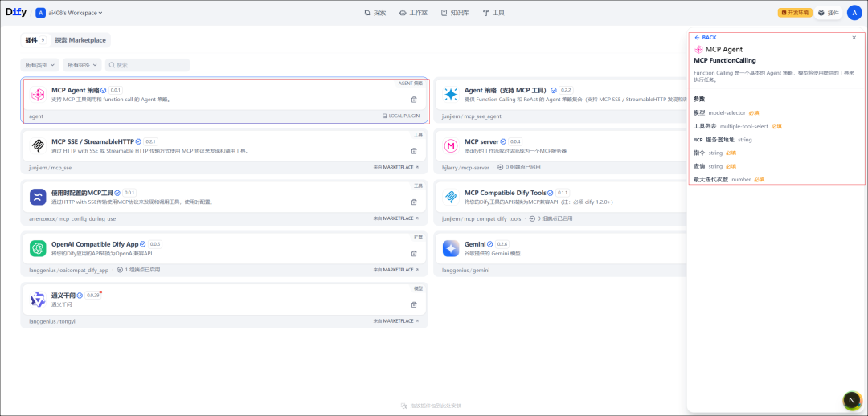The height and width of the screenshot is (416, 868).
Task: Click the MCP Agent 策略 plugin icon
Action: coord(38,95)
